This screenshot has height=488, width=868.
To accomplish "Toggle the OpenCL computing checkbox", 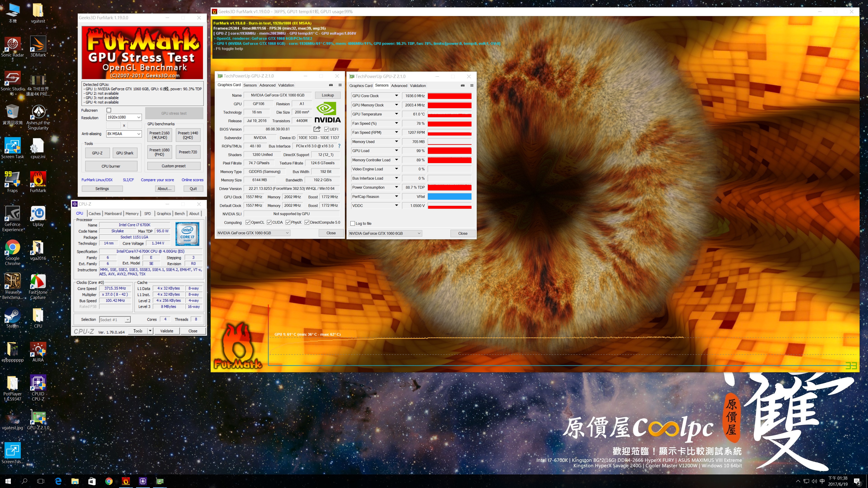I will click(248, 222).
